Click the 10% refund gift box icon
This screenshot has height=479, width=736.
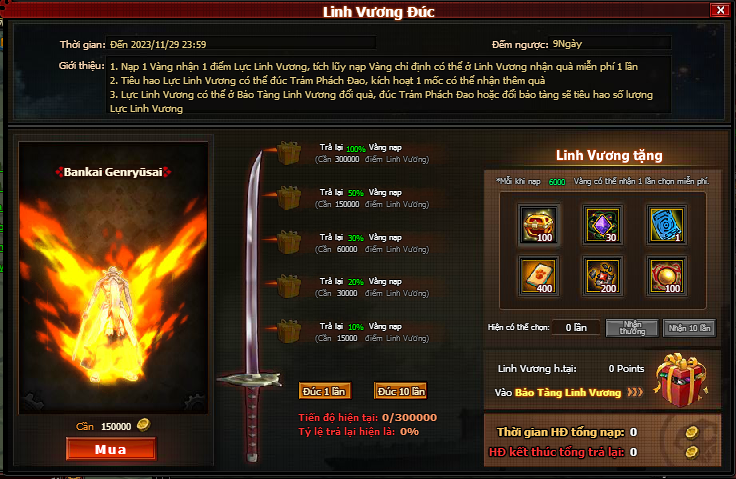coord(288,331)
